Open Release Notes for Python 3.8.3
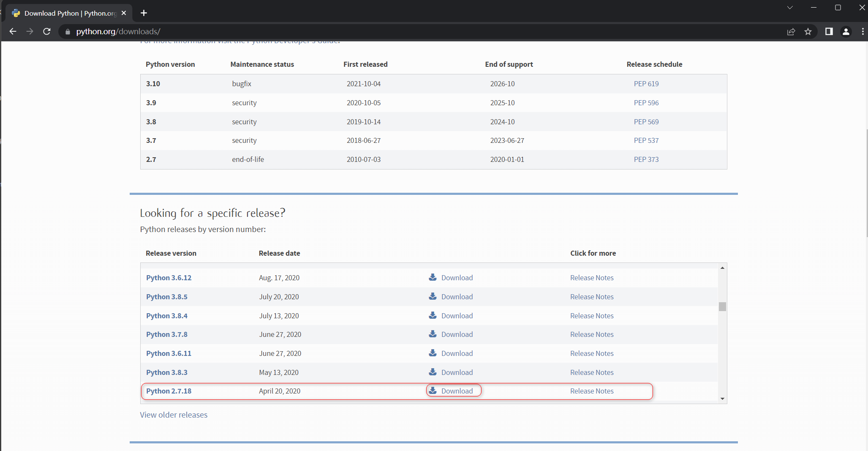The height and width of the screenshot is (451, 868). 592,372
